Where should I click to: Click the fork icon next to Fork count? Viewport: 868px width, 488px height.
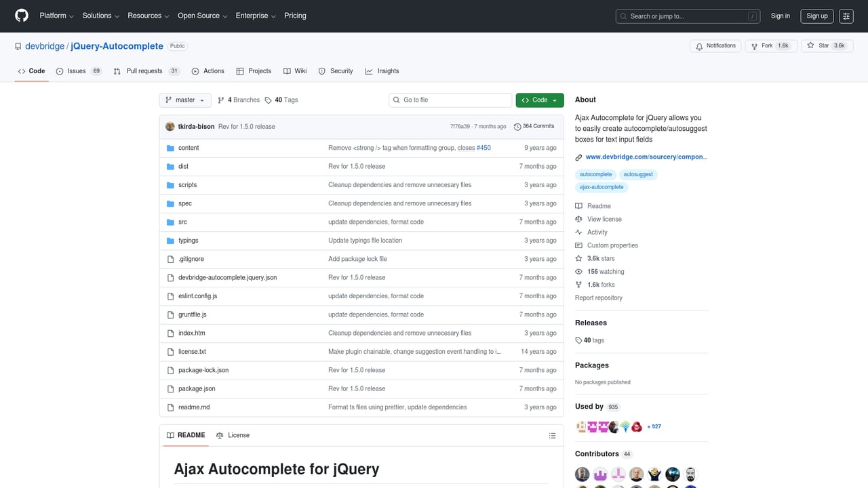click(753, 45)
